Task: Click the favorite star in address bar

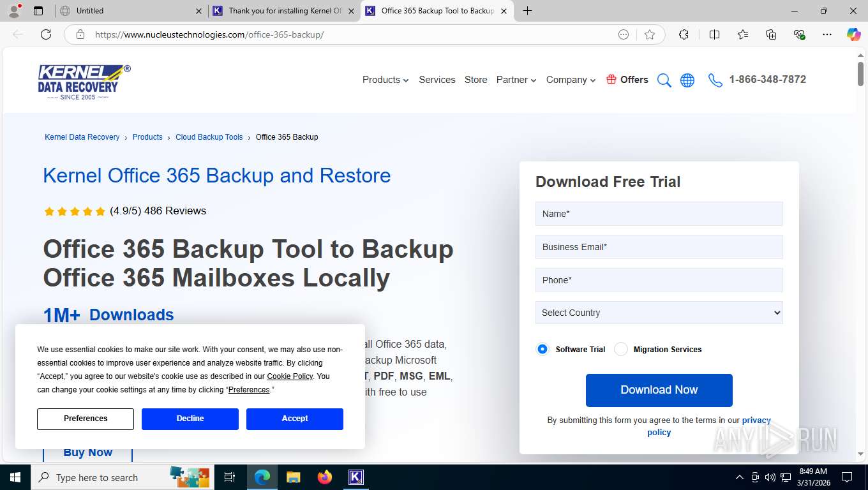Action: click(650, 34)
